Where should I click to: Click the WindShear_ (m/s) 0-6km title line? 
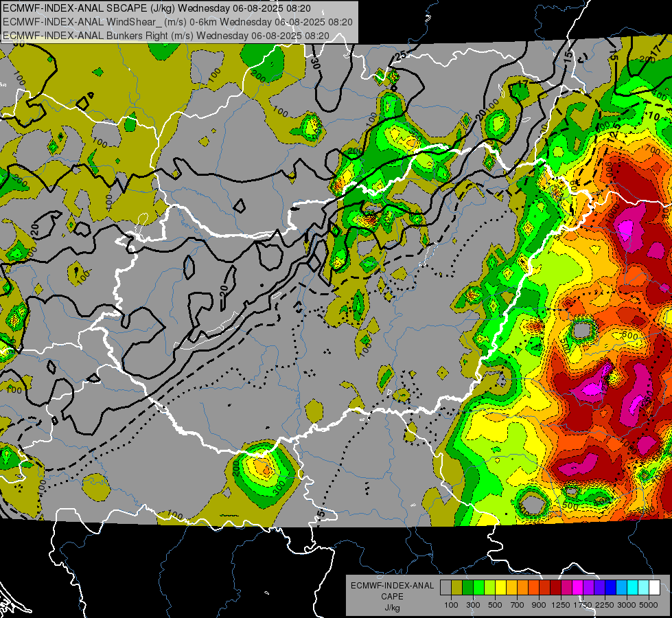(x=177, y=22)
